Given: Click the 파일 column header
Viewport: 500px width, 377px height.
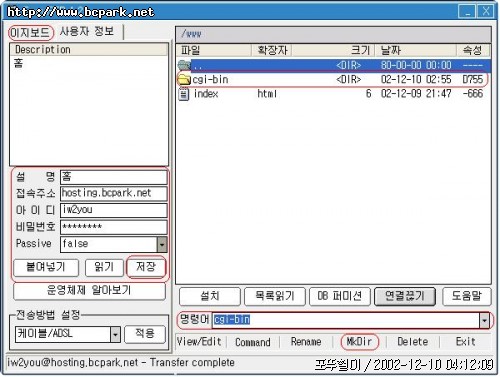Looking at the screenshot, I should 214,51.
